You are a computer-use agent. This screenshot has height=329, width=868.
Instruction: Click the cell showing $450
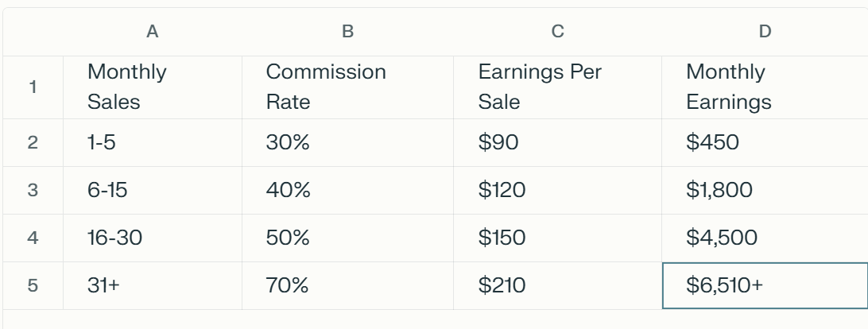765,143
